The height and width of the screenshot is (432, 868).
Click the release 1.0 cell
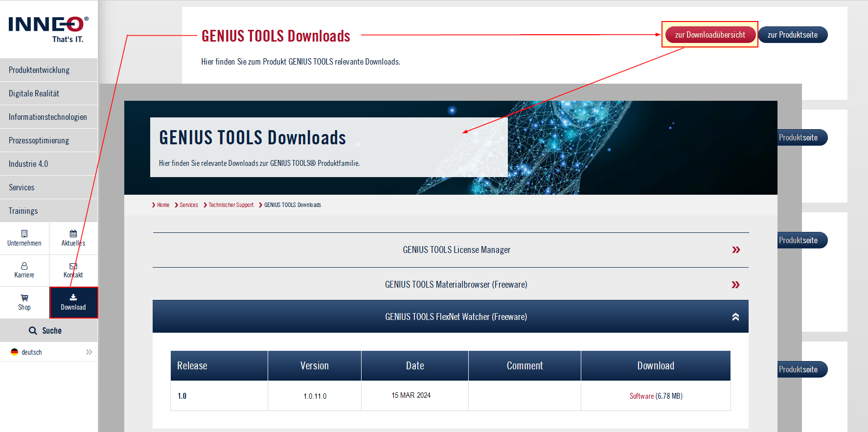[219, 396]
